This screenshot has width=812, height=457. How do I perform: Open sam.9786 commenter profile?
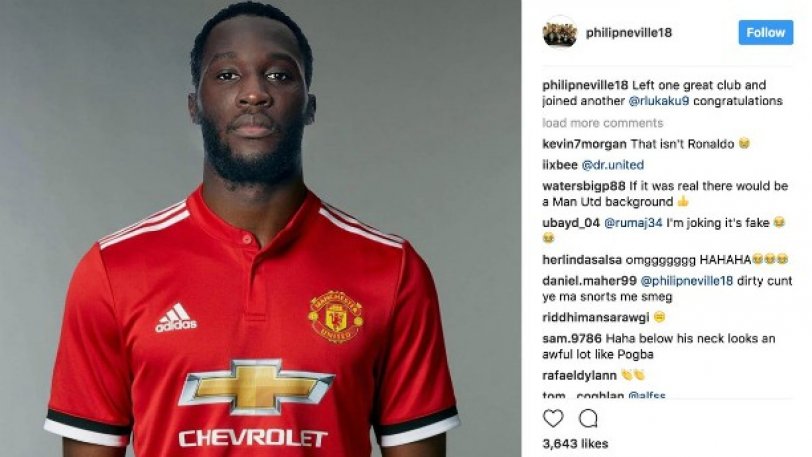pos(572,339)
